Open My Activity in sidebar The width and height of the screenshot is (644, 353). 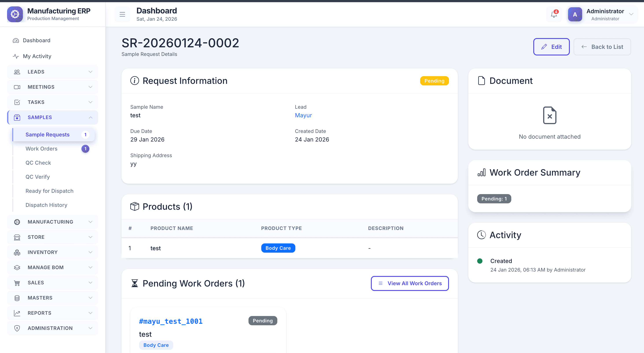37,56
